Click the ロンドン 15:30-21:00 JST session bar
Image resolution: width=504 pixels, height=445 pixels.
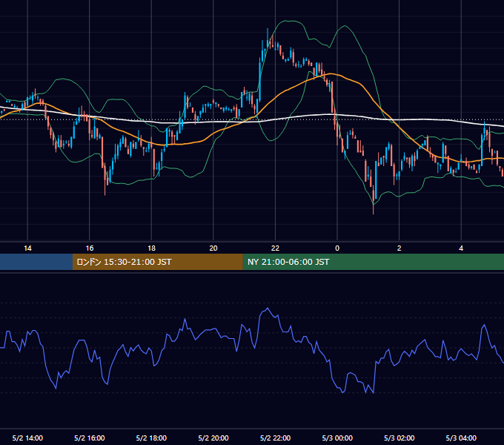point(157,262)
